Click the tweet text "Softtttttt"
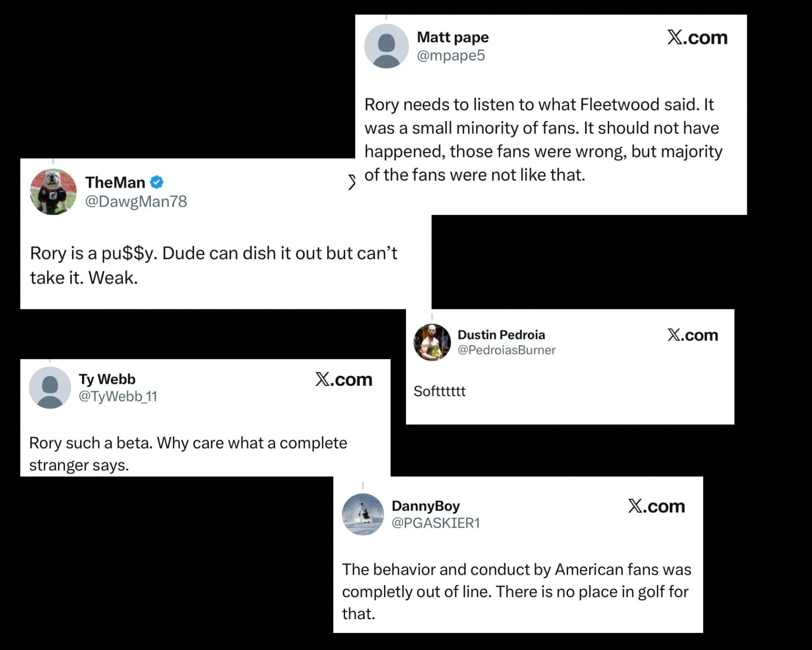The width and height of the screenshot is (812, 650). coord(439,391)
